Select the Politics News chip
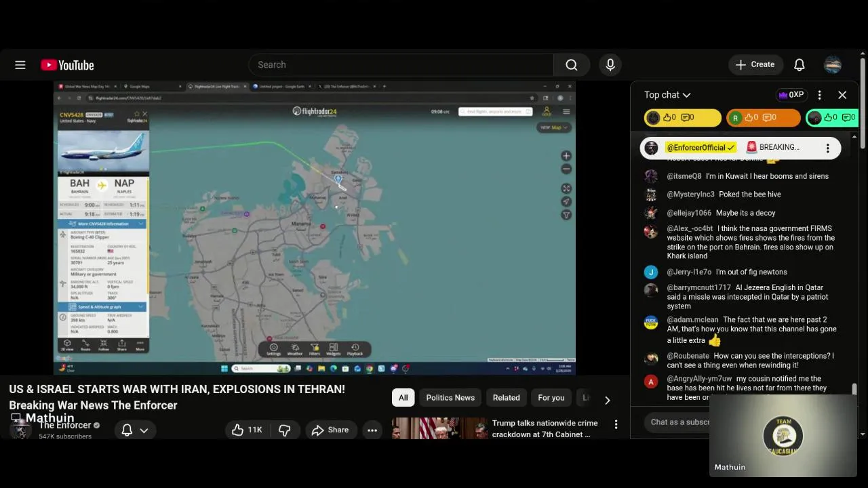This screenshot has width=868, height=488. tap(450, 398)
